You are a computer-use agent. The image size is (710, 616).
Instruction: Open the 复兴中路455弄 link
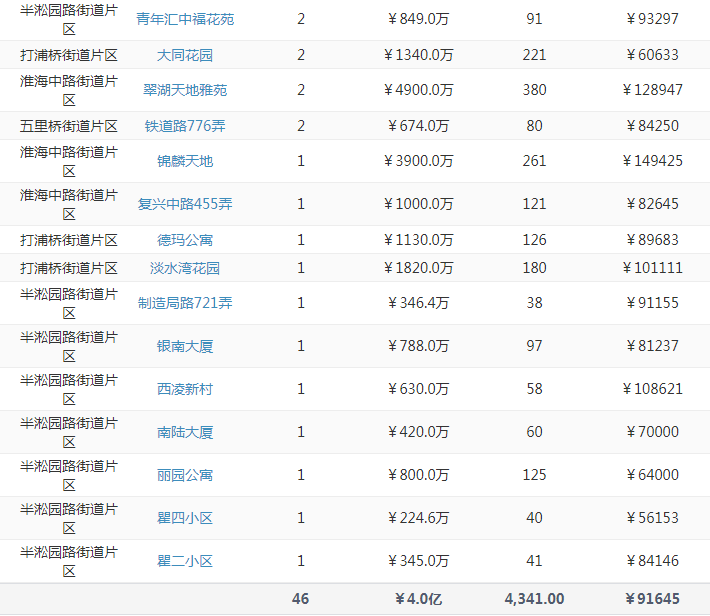click(x=185, y=204)
